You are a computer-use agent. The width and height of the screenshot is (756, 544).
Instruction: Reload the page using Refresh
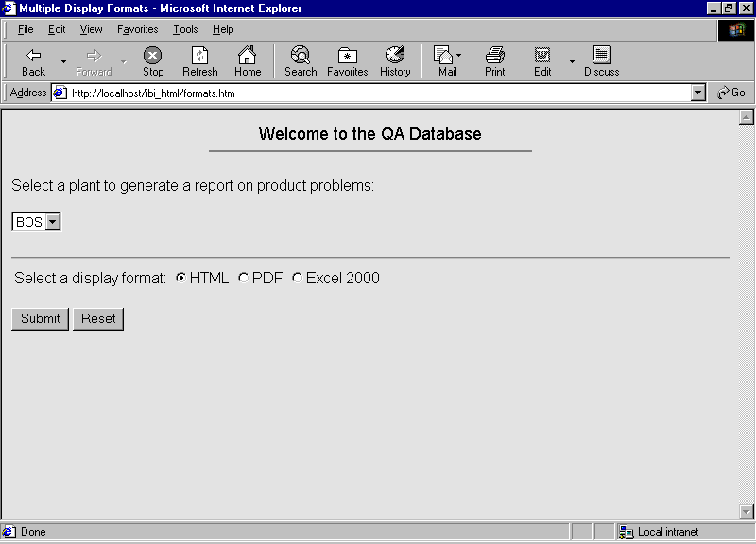[x=200, y=61]
